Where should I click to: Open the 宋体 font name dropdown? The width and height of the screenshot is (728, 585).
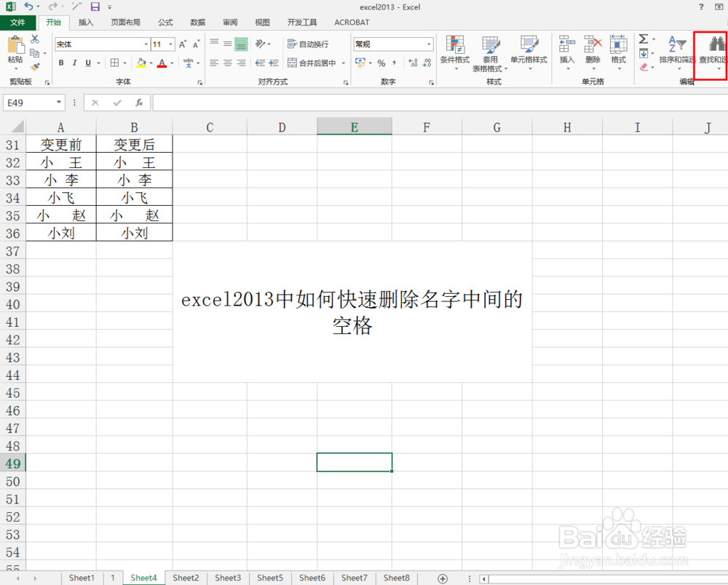coord(146,44)
